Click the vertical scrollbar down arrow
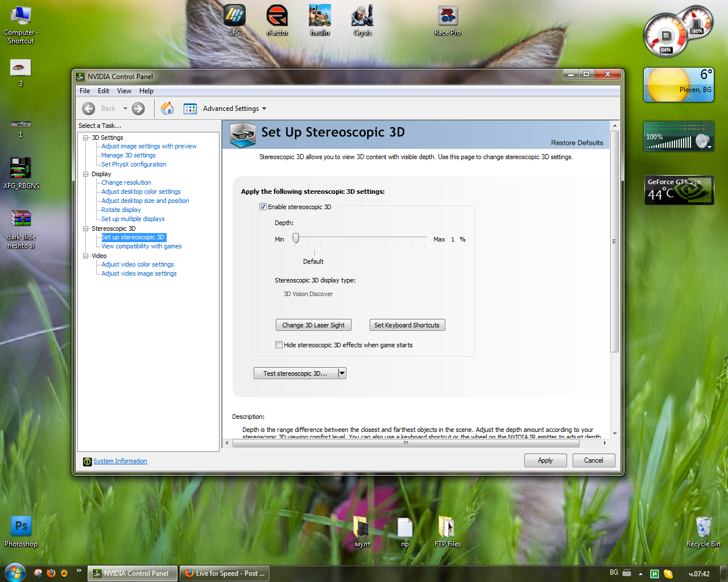Viewport: 728px width, 582px height. click(614, 433)
